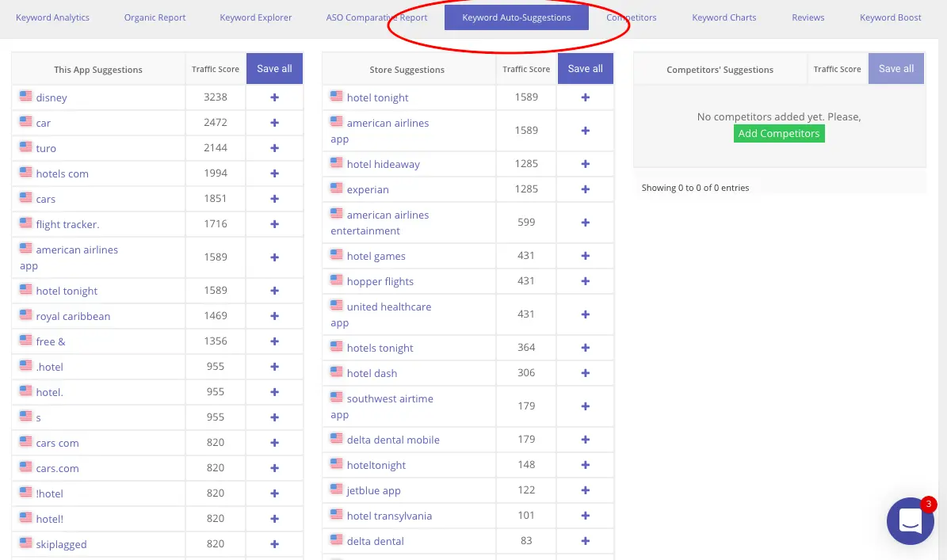Screen dimensions: 947x560
Task: Open 'hopper flights' keyword link
Action: point(380,281)
